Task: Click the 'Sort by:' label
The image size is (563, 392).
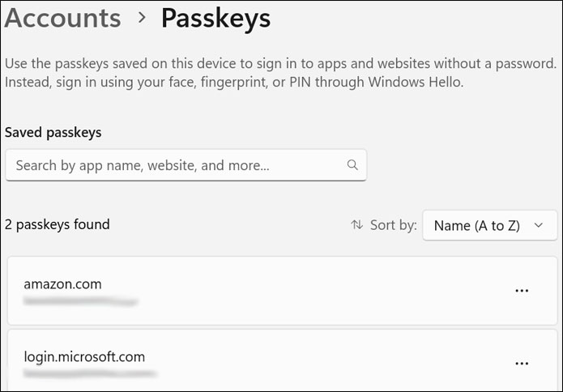Action: click(x=394, y=225)
